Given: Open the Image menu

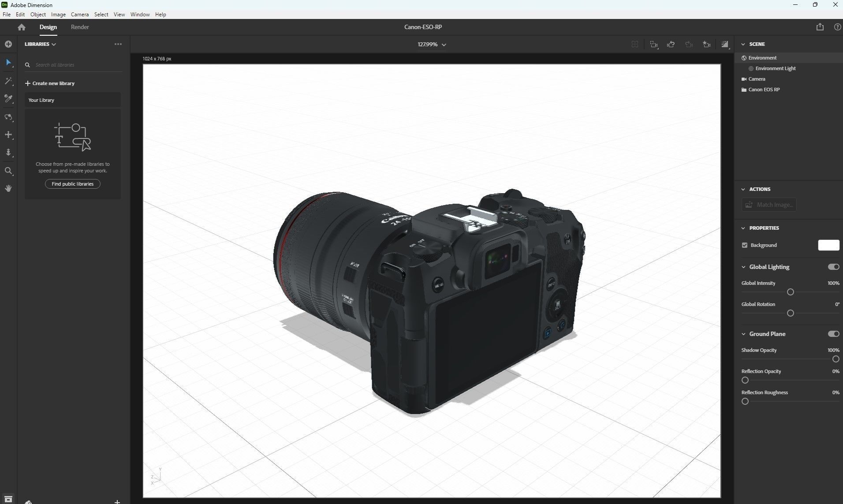Looking at the screenshot, I should pos(58,15).
